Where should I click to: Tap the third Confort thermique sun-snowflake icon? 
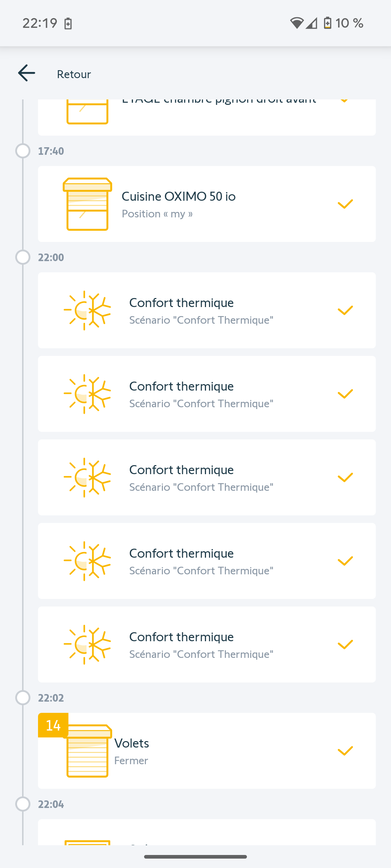pyautogui.click(x=87, y=477)
